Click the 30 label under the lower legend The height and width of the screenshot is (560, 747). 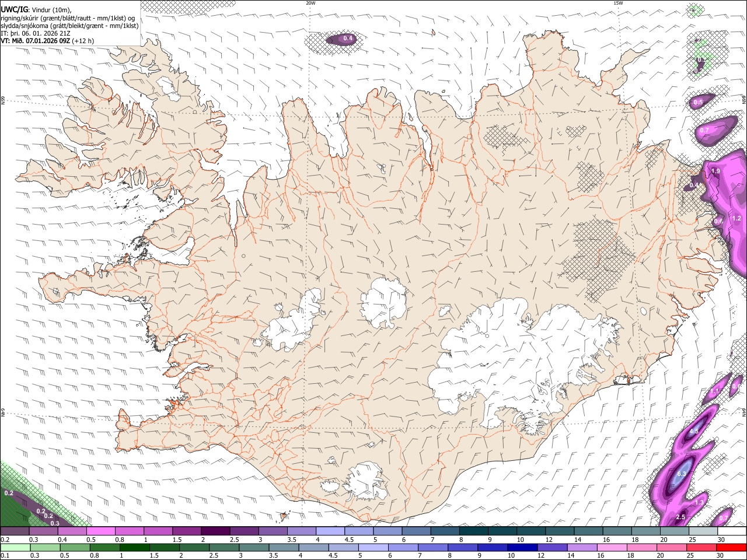720,556
